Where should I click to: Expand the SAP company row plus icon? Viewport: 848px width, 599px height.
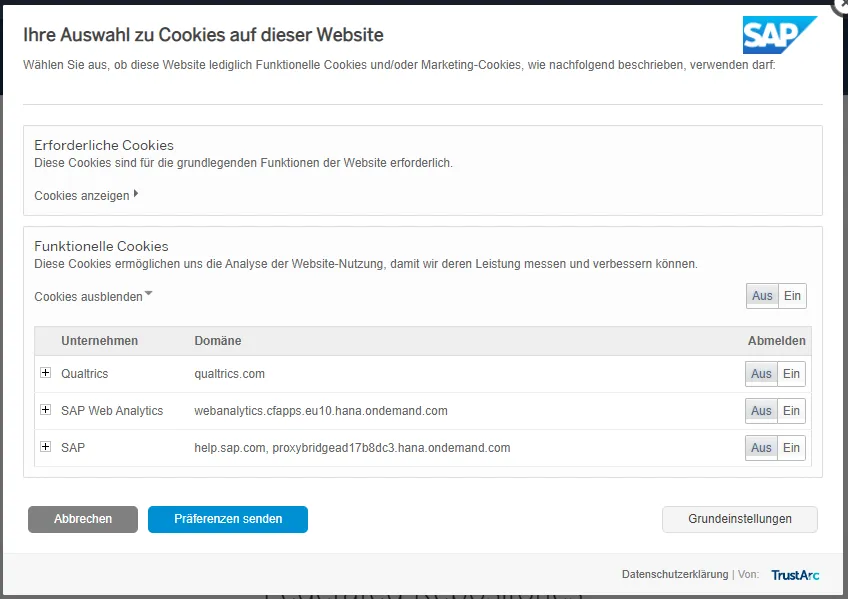(x=45, y=447)
